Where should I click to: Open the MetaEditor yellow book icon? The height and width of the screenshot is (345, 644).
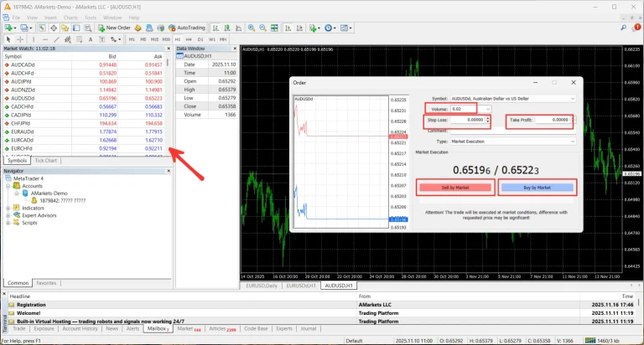pos(138,28)
